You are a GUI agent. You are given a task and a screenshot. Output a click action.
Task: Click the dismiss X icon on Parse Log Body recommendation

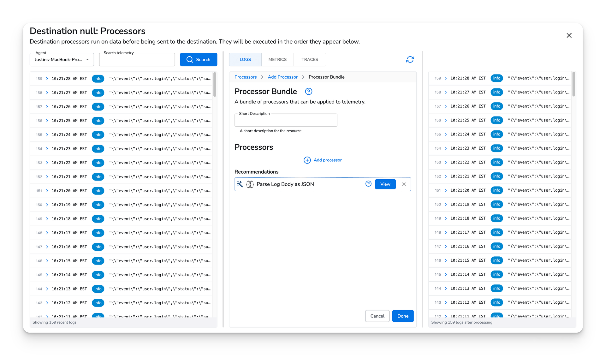[x=403, y=184]
